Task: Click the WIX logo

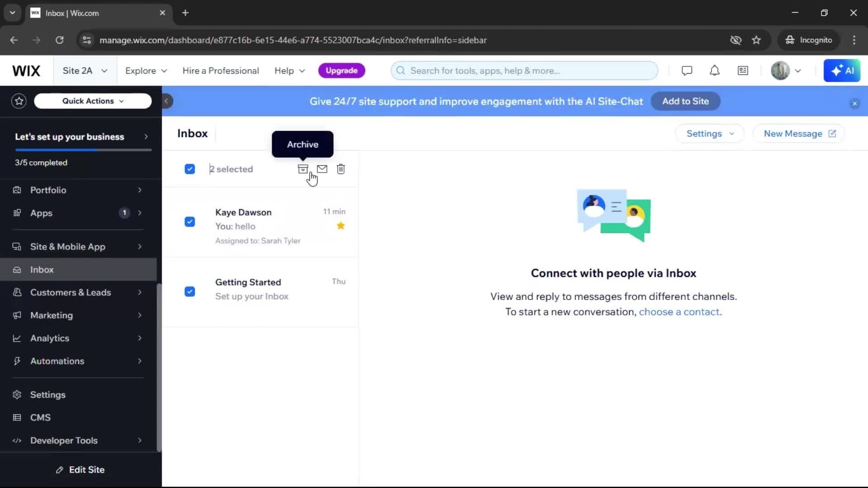Action: click(26, 70)
